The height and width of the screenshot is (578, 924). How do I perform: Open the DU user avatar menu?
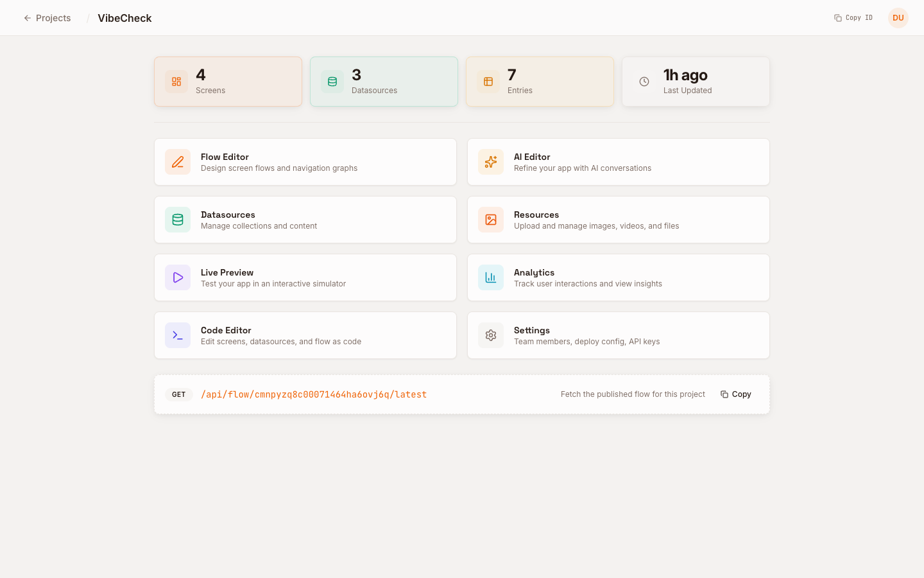tap(898, 17)
